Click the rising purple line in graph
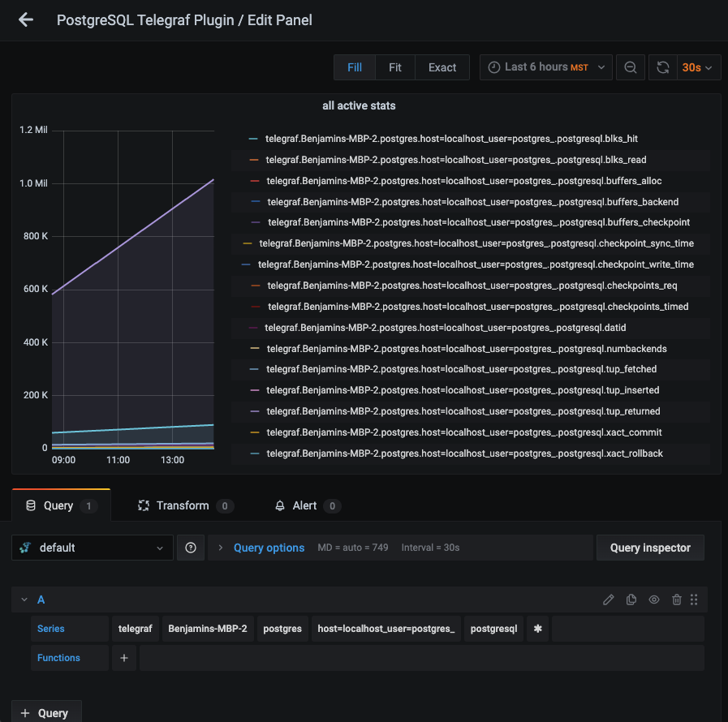 [133, 237]
